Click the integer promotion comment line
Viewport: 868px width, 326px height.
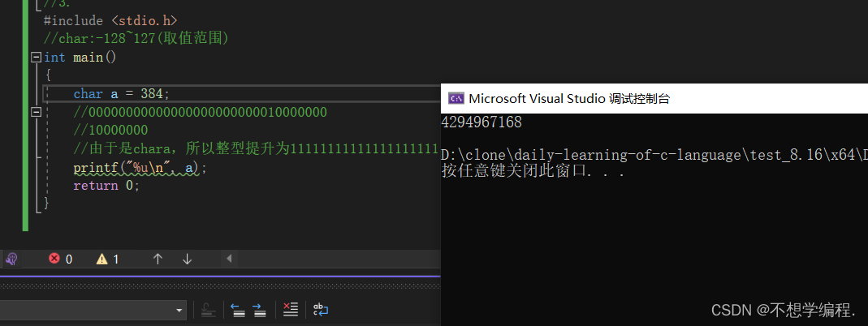(x=256, y=148)
